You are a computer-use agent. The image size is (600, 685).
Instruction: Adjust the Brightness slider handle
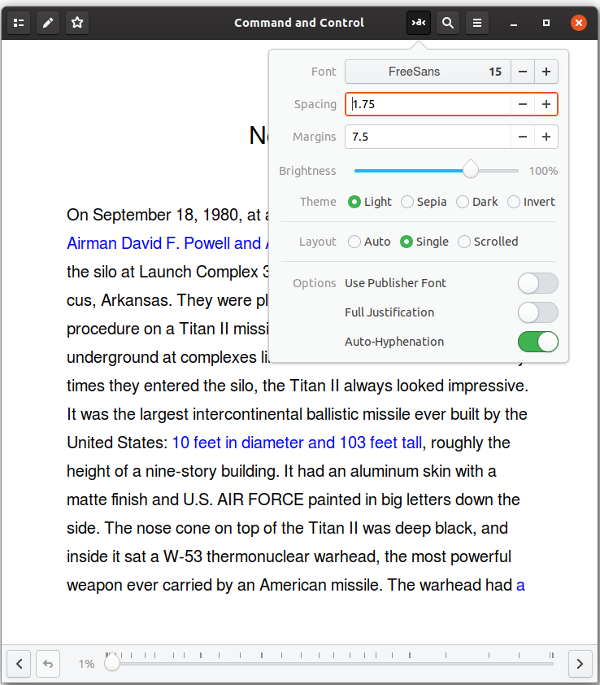click(x=470, y=171)
